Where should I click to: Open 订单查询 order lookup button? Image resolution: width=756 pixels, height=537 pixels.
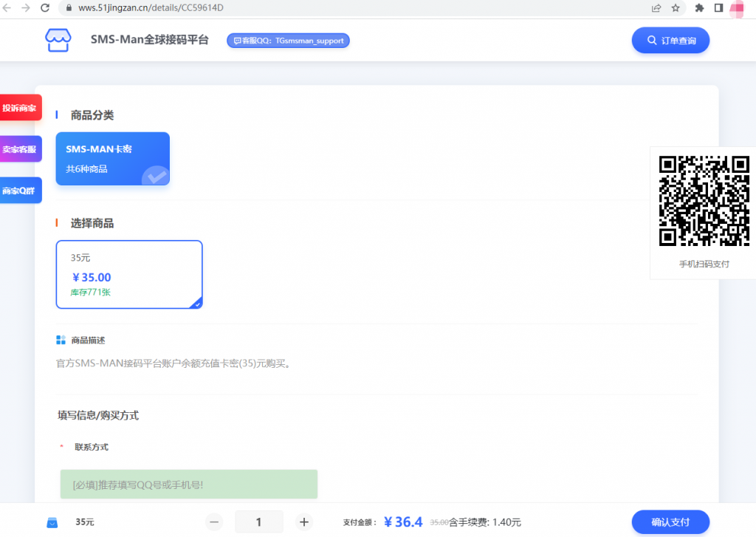coord(670,40)
